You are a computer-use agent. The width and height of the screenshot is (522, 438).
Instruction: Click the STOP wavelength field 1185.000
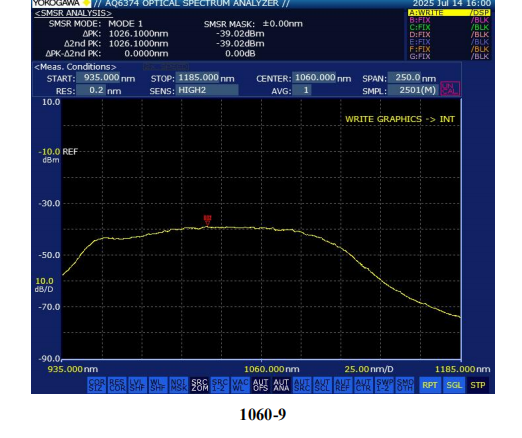(x=198, y=78)
